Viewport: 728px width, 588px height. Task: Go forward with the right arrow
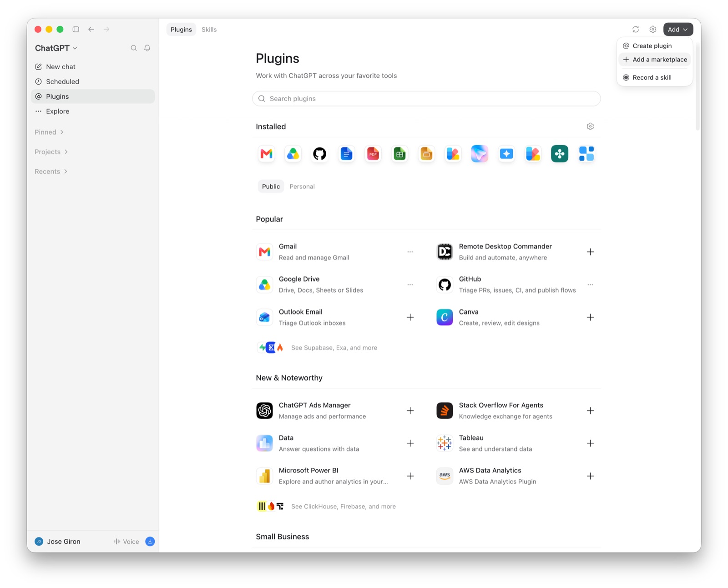(x=106, y=29)
